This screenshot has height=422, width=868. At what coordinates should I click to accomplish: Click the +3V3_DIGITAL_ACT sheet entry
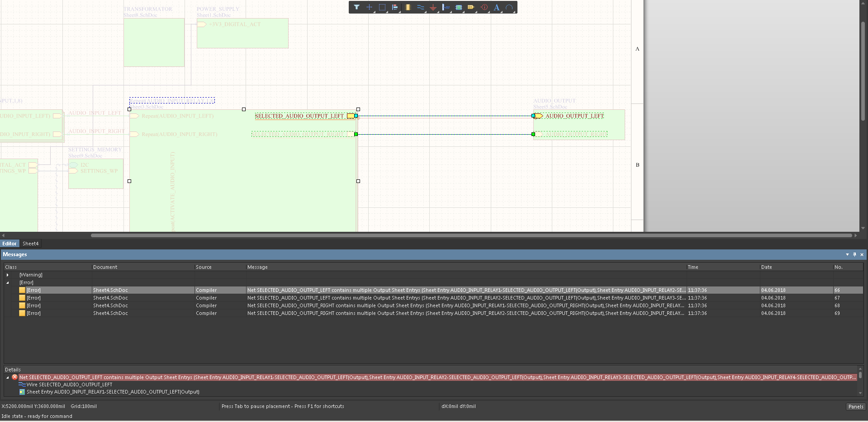click(235, 24)
